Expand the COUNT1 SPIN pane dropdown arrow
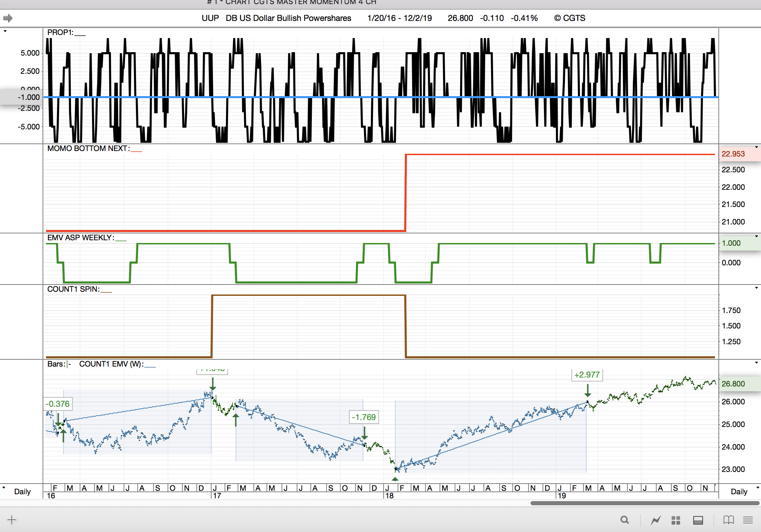This screenshot has width=761, height=532. (756, 288)
